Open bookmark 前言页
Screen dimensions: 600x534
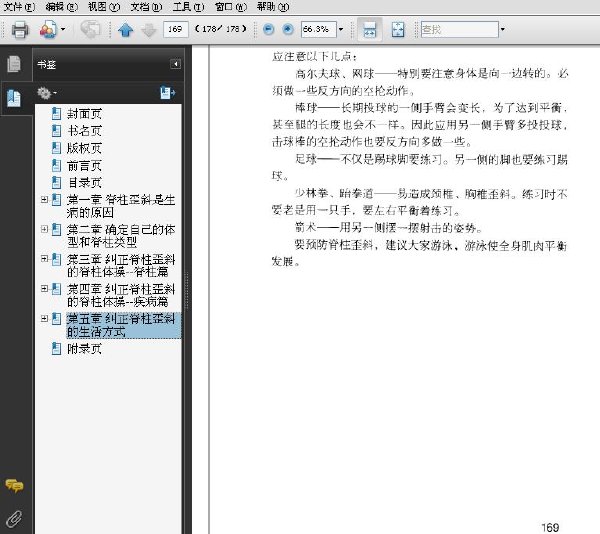click(x=84, y=166)
